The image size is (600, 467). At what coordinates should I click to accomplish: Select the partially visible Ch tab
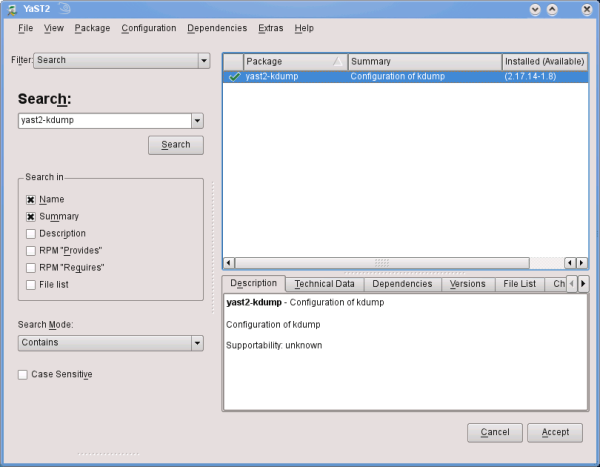556,284
